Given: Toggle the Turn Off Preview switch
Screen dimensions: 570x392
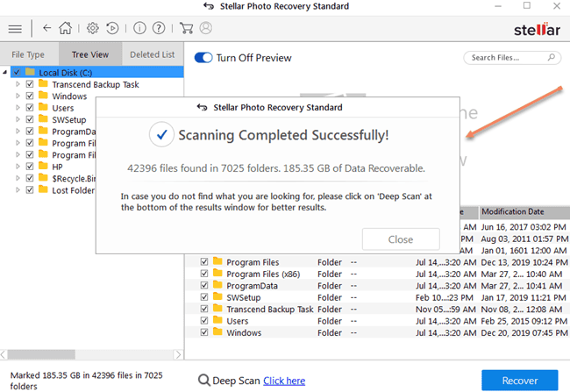Looking at the screenshot, I should [203, 58].
